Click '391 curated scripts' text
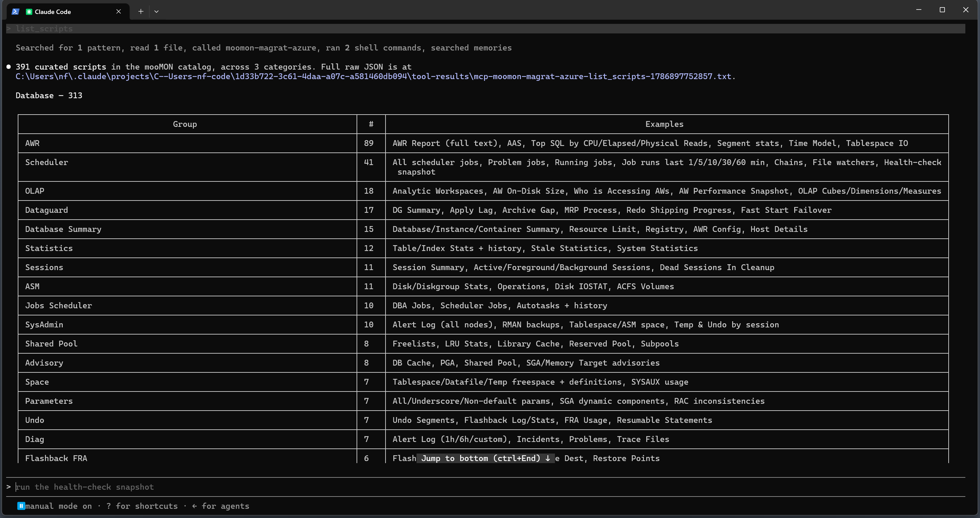Screen dimensions: 980x518 click(61, 66)
